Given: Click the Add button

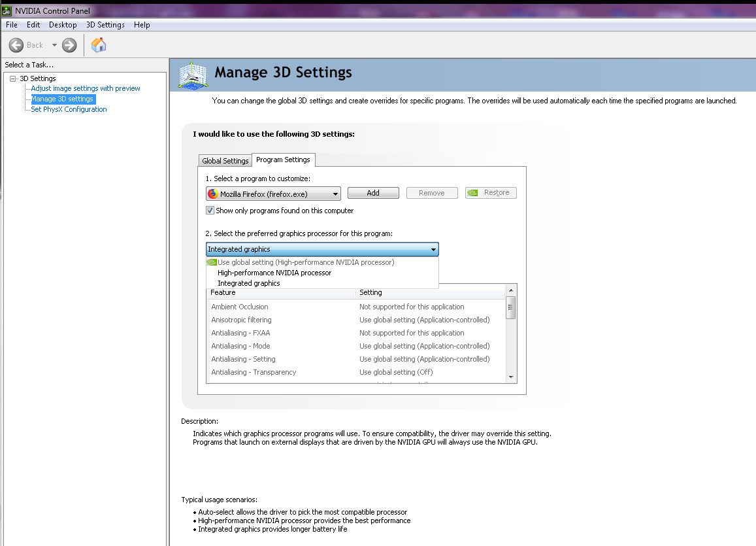Looking at the screenshot, I should point(373,193).
